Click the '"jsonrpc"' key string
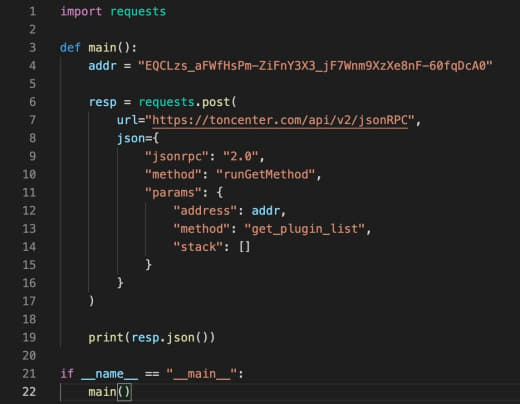520x404 pixels. (x=177, y=156)
